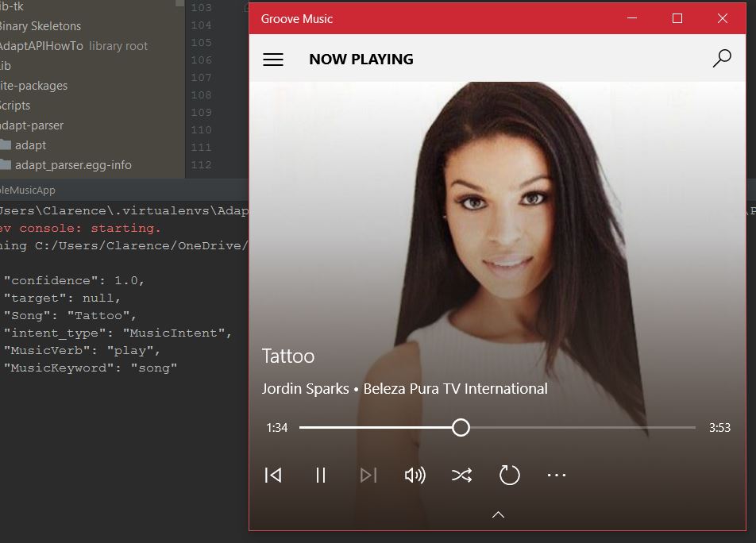Image resolution: width=756 pixels, height=543 pixels.
Task: Open the Groove Music hamburger menu
Action: pyautogui.click(x=273, y=60)
